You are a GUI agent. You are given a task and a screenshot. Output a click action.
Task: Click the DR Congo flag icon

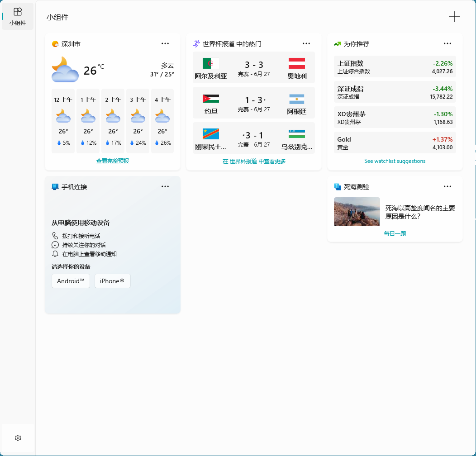(211, 134)
